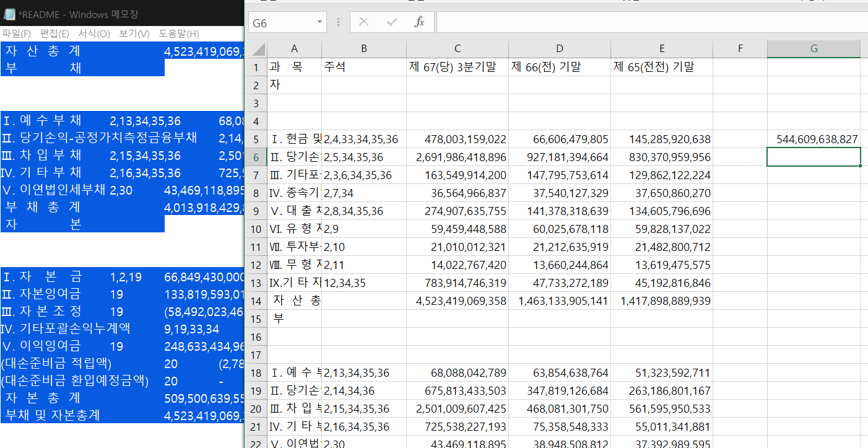The image size is (868, 448).
Task: Click cell with 129,862,122,224
Action: tap(662, 175)
